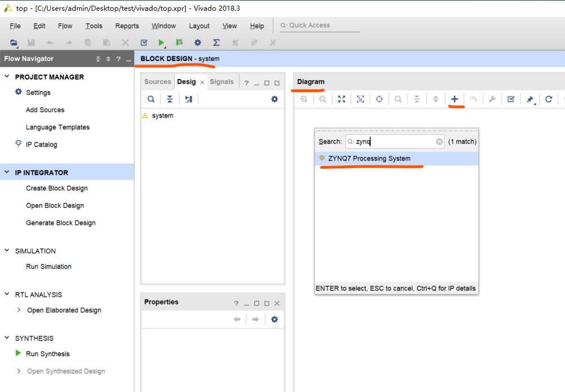Click the Validate Design checkmark in Diagram toolbar

click(x=511, y=99)
